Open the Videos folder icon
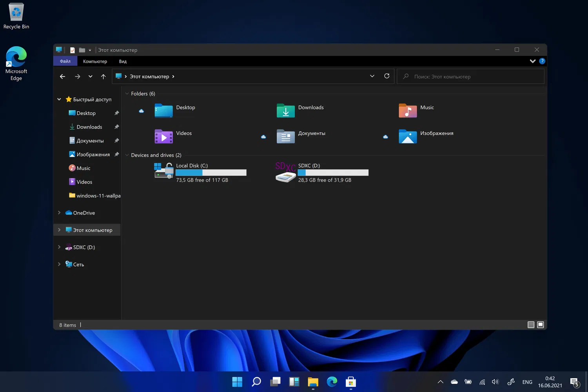The image size is (588, 392). point(163,136)
